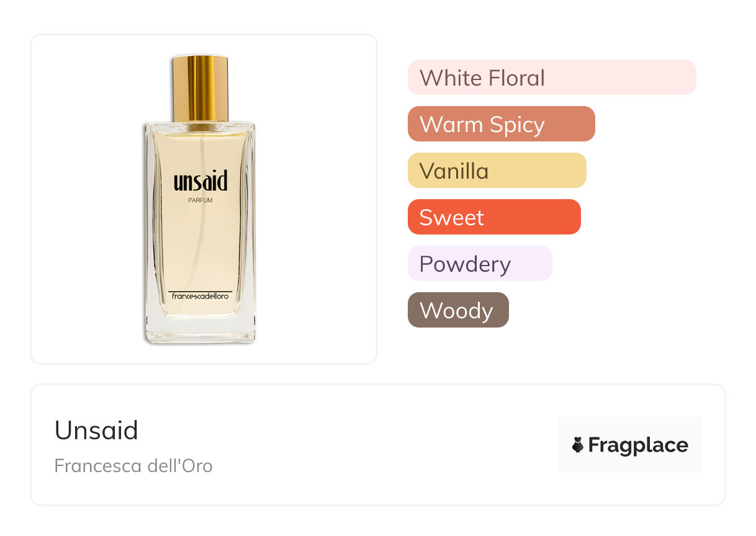The height and width of the screenshot is (536, 756).
Task: Click the PARFUM text on the bottle
Action: (x=200, y=200)
